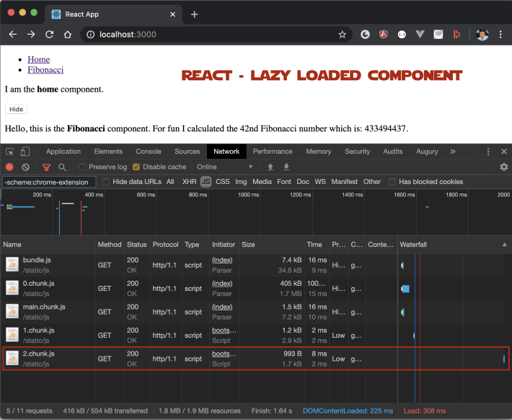
Task: Switch to the Performance tab
Action: pyautogui.click(x=273, y=152)
